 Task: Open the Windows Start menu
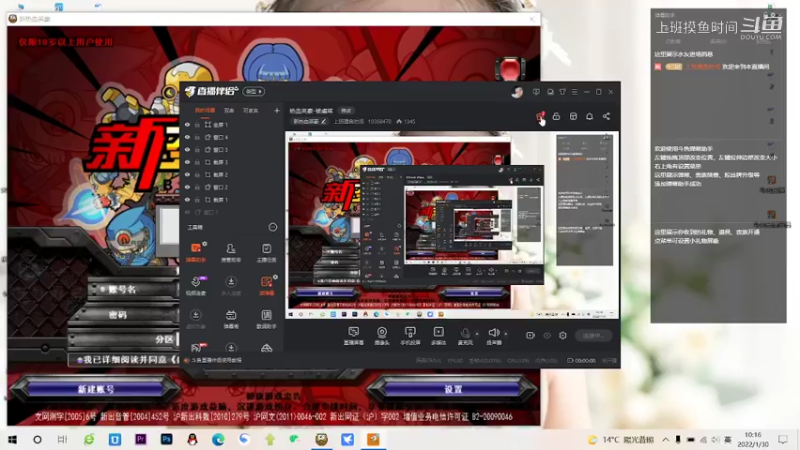pos(13,439)
